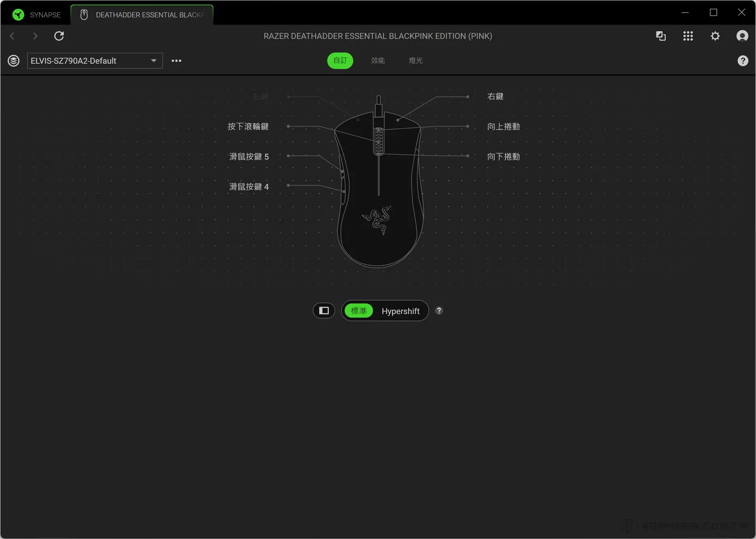Click the profile stack icon

14,61
